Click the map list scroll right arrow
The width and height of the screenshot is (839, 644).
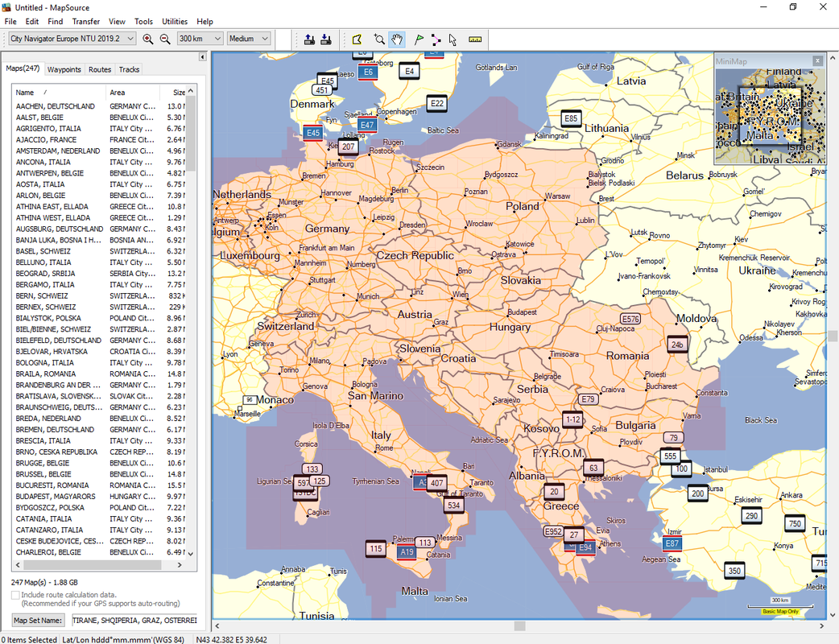[x=180, y=565]
